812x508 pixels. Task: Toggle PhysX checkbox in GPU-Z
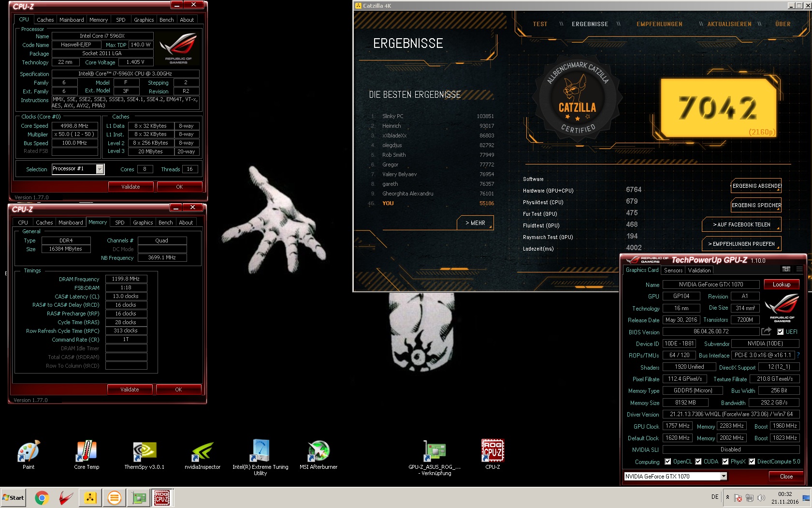725,462
